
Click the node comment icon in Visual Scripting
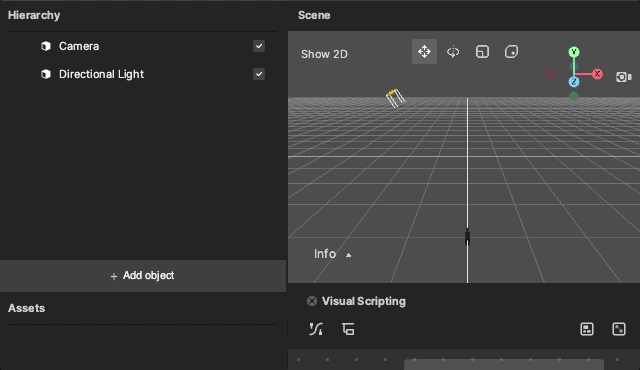348,329
